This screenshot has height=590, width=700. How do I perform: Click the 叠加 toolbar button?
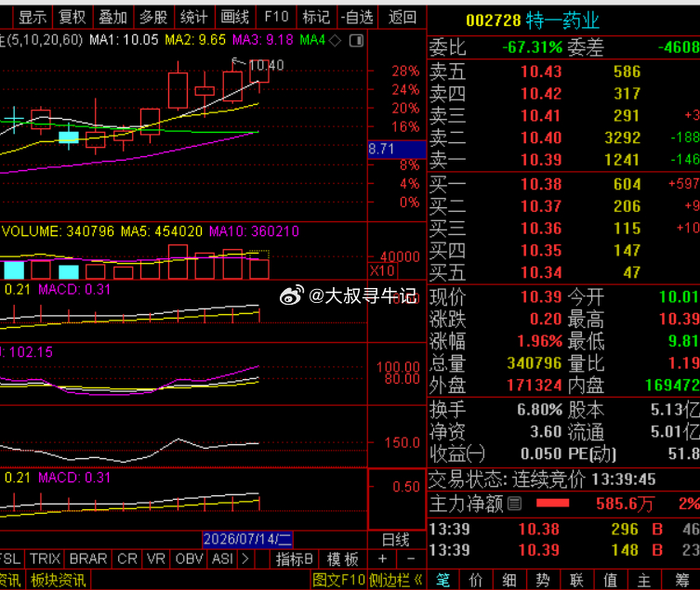point(112,18)
